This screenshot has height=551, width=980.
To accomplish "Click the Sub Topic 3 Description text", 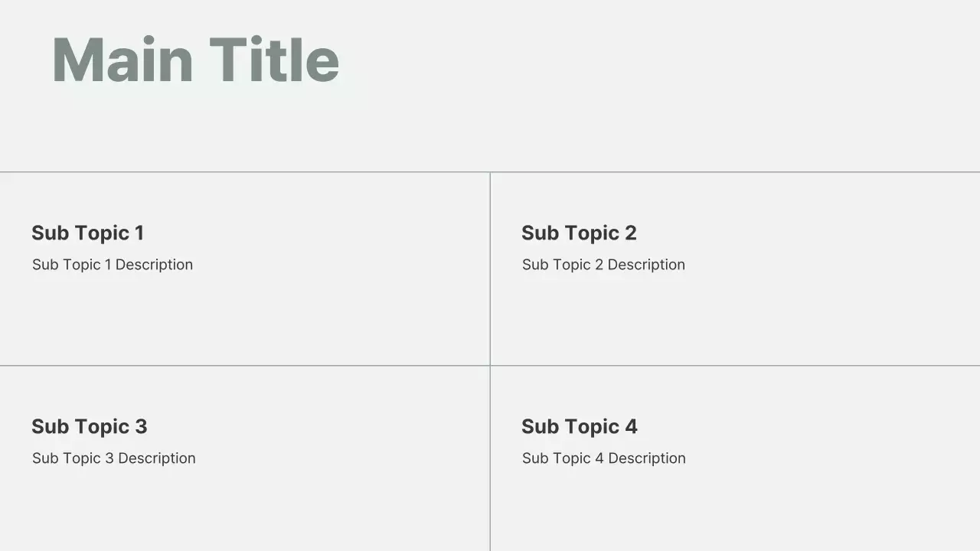I will pyautogui.click(x=114, y=458).
